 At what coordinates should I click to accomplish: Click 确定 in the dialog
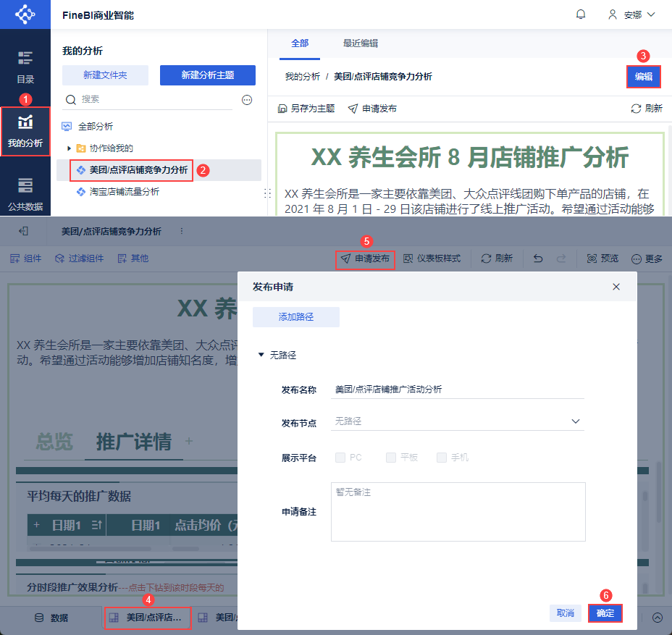coord(605,613)
